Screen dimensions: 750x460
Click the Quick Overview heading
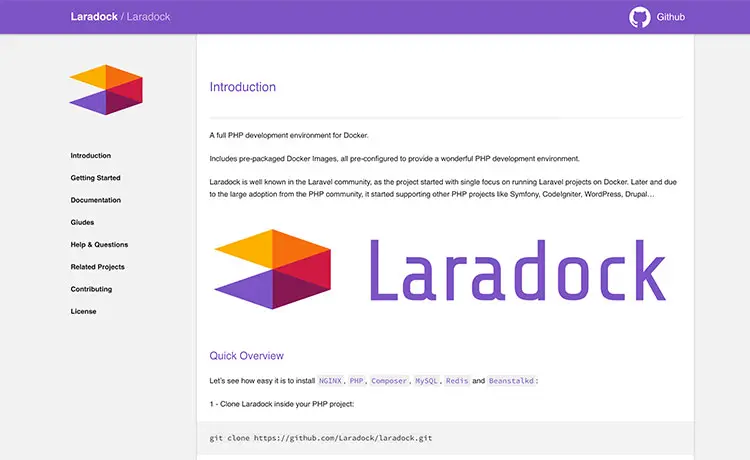246,356
